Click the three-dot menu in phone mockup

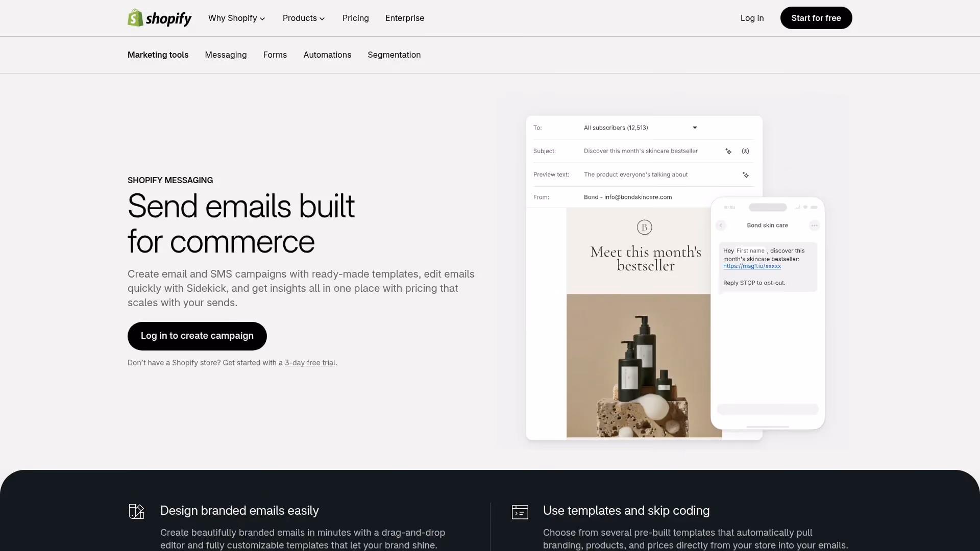tap(814, 225)
